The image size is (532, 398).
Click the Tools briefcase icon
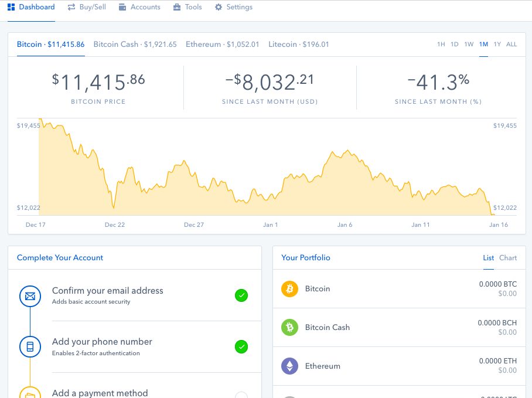[177, 7]
